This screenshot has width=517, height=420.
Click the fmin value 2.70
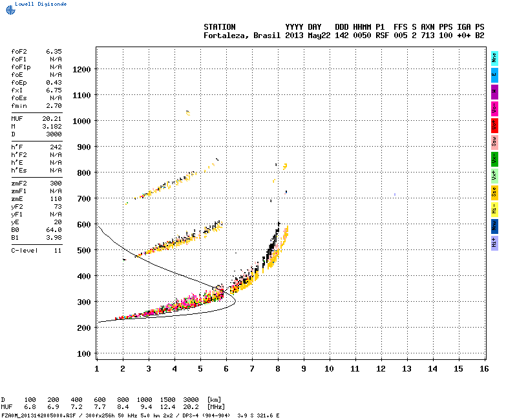(x=54, y=106)
